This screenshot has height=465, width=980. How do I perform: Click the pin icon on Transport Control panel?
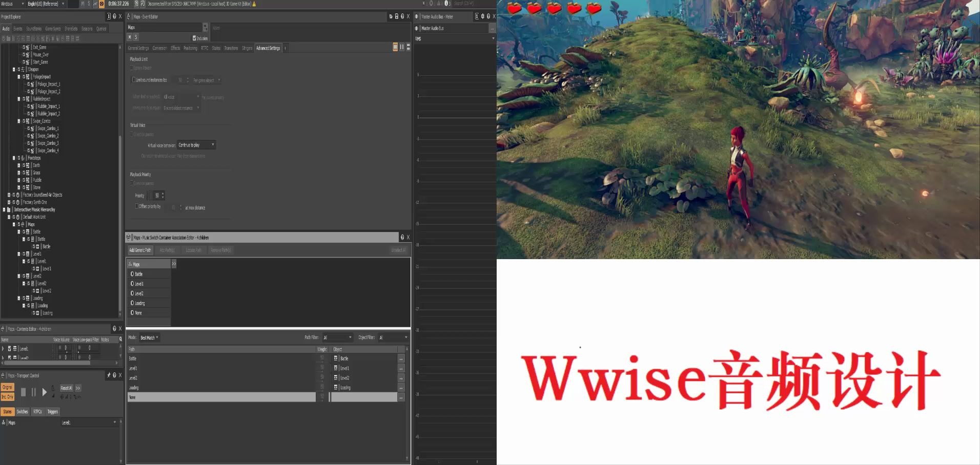pos(108,375)
